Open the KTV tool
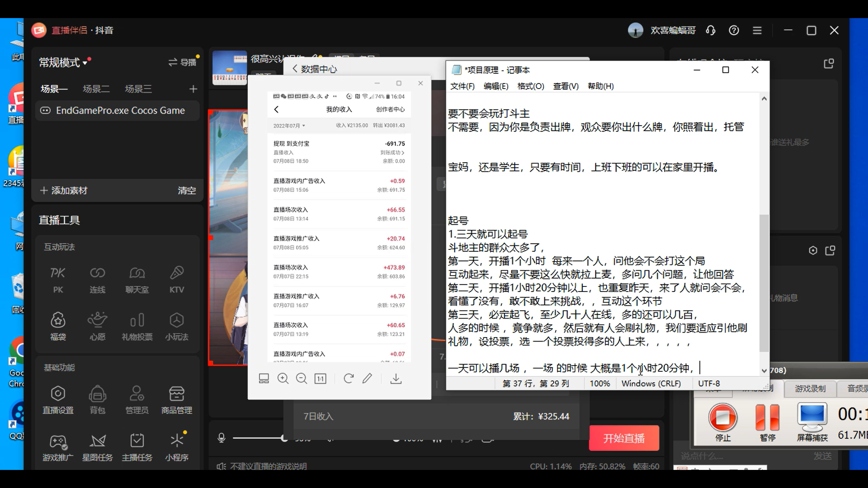Screen dimensions: 868x488 [x=176, y=280]
